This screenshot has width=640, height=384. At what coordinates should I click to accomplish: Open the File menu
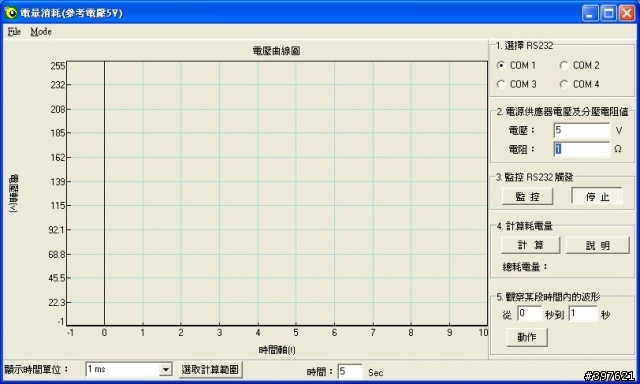pos(14,31)
